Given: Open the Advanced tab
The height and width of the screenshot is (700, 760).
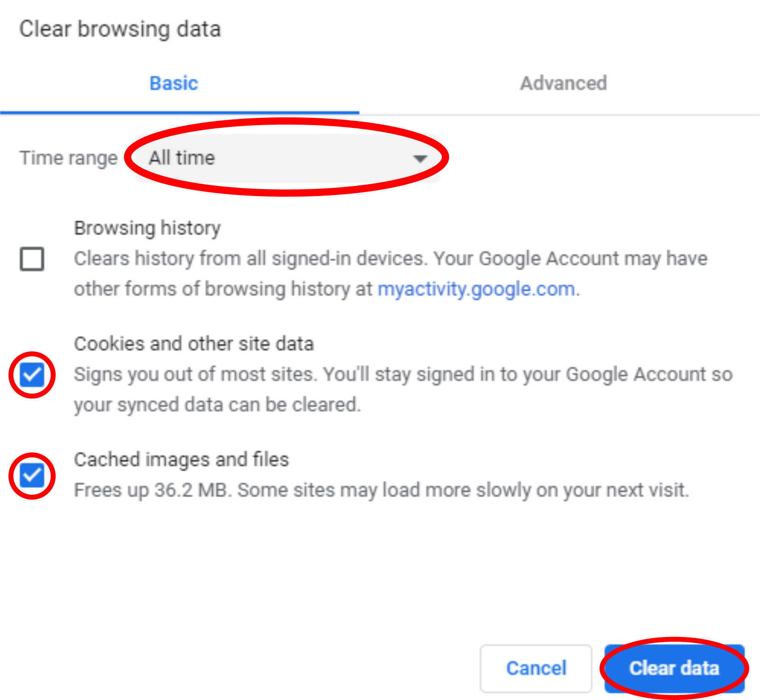Looking at the screenshot, I should (x=563, y=83).
